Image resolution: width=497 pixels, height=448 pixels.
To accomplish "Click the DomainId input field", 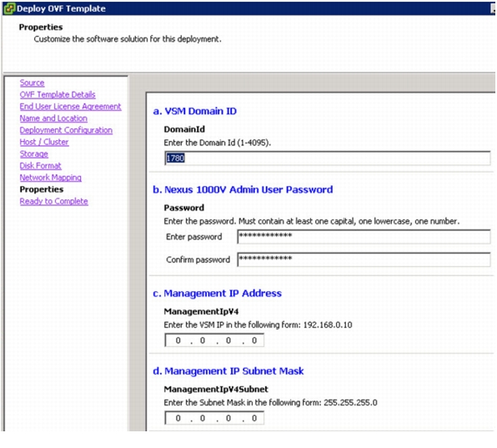I will pyautogui.click(x=328, y=158).
